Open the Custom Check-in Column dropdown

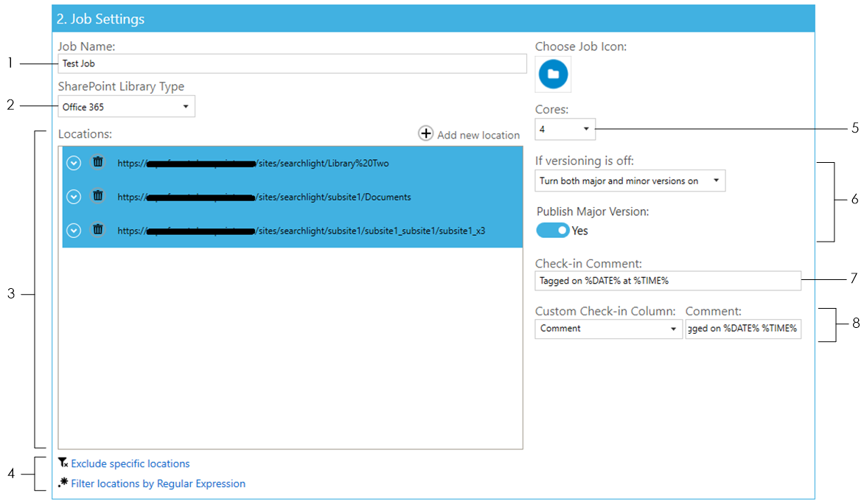point(608,329)
